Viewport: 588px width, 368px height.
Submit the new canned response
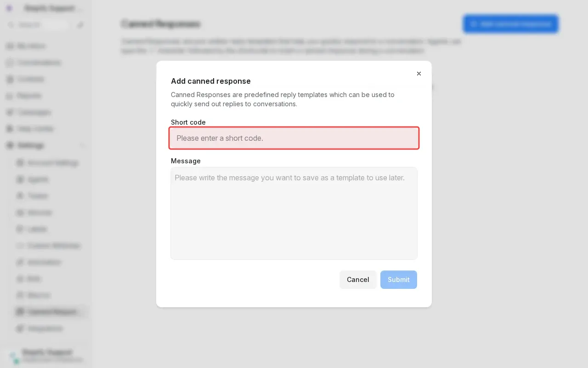pos(398,280)
